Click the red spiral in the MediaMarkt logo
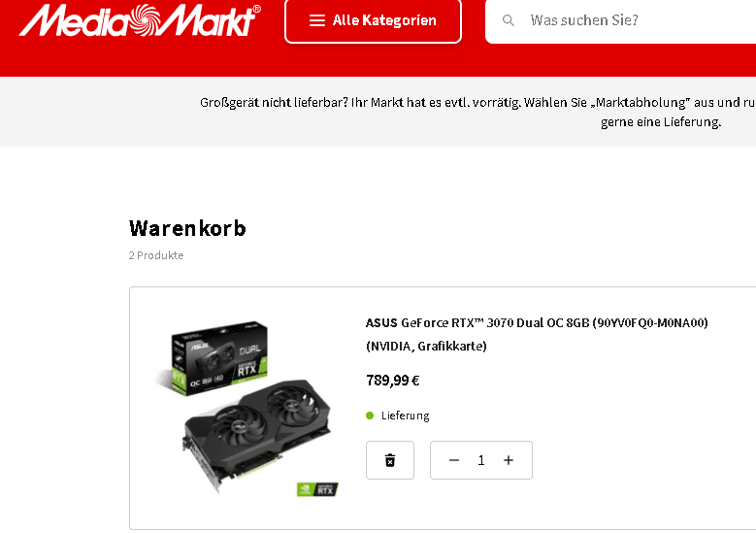 pos(145,19)
